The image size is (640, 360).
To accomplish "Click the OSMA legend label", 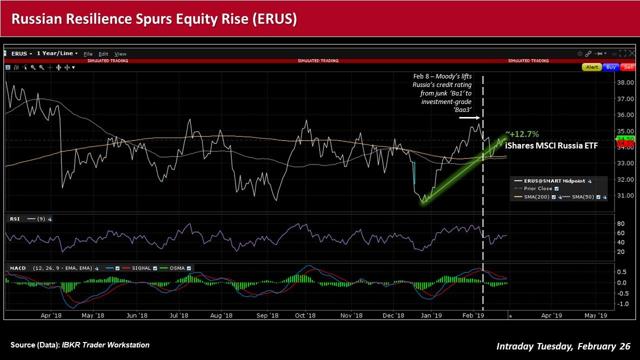I will [x=178, y=268].
